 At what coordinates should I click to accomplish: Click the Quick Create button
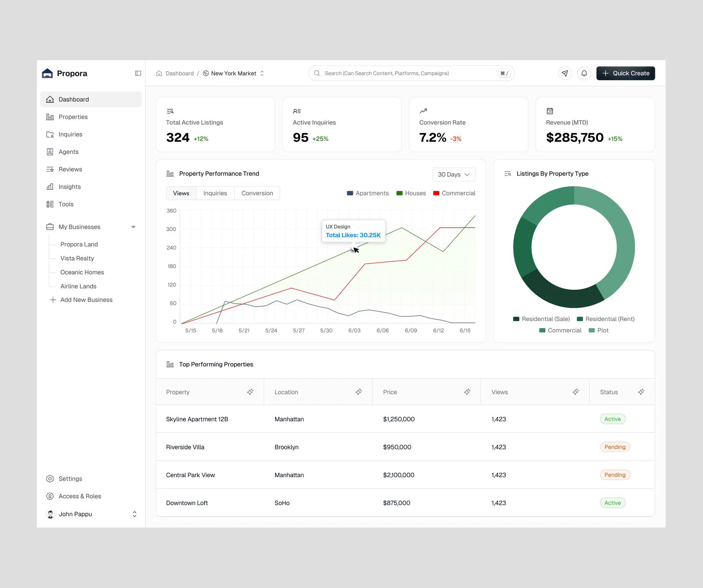point(625,73)
